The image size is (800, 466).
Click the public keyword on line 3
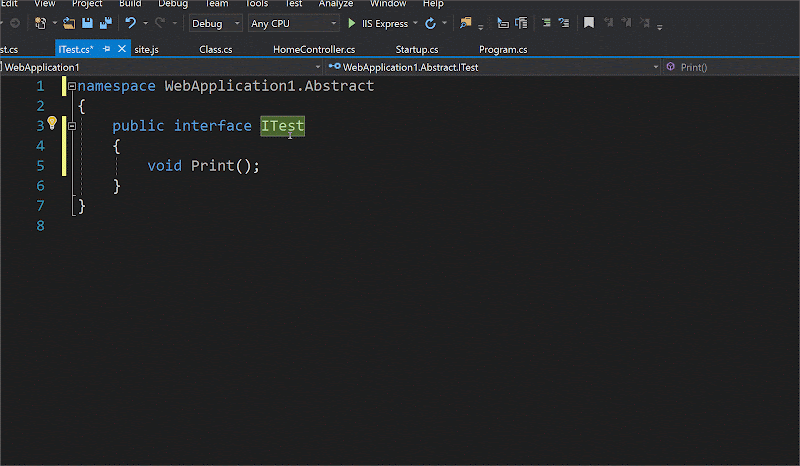pos(138,126)
